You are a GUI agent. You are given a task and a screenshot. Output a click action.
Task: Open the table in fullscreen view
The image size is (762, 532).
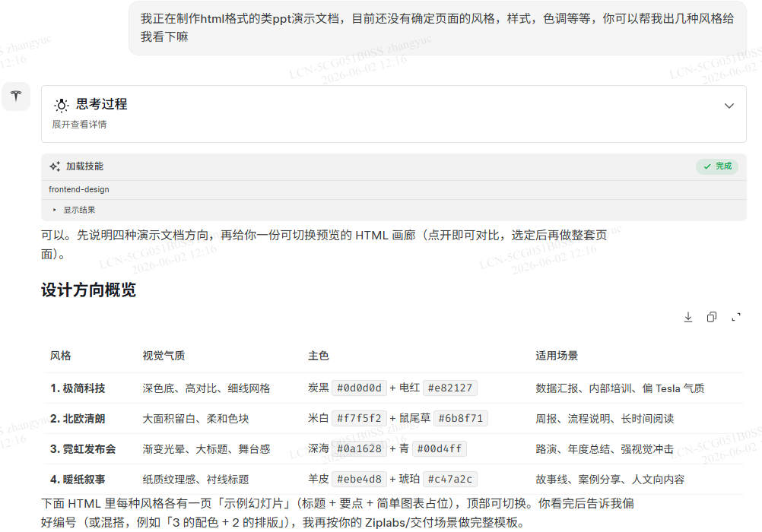735,317
